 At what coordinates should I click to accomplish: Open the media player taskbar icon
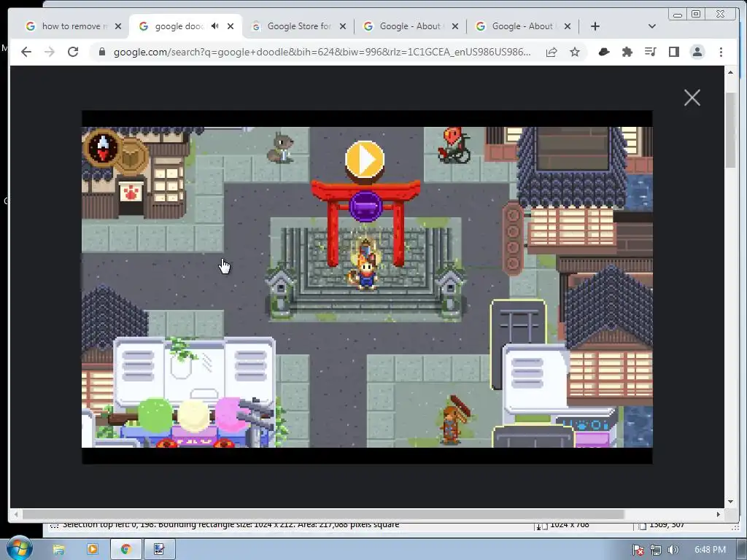[93, 550]
